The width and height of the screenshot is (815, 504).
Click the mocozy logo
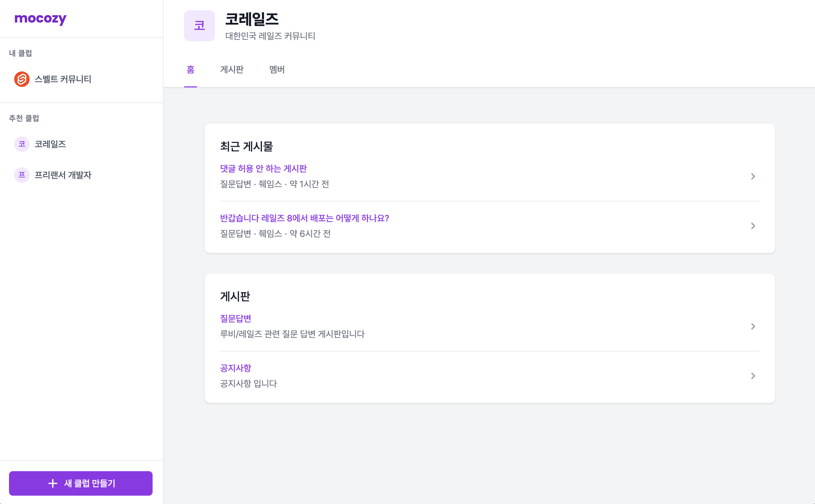(x=40, y=19)
